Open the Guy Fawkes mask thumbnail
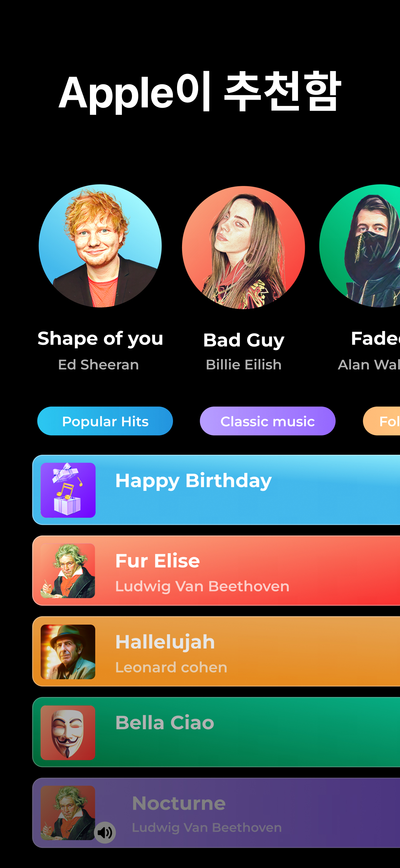The width and height of the screenshot is (400, 868). [68, 733]
